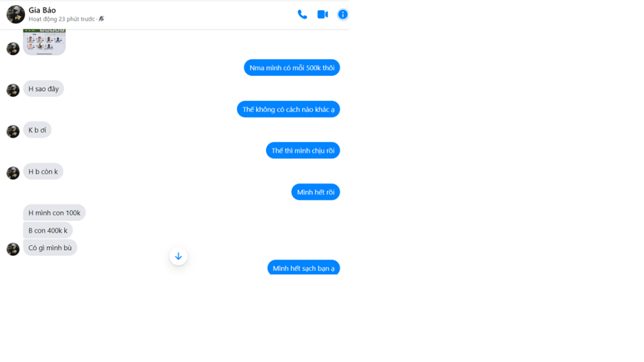
Task: Start a voice call with Gia Bảo
Action: 303,14
